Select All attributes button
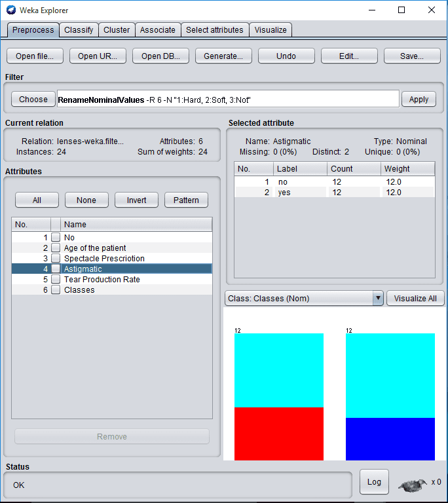 tap(37, 200)
